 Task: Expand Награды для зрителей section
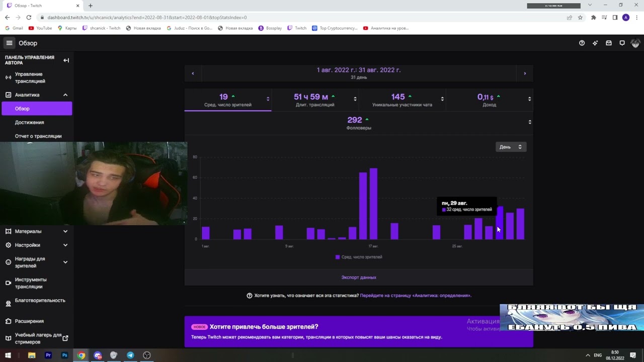(x=65, y=262)
